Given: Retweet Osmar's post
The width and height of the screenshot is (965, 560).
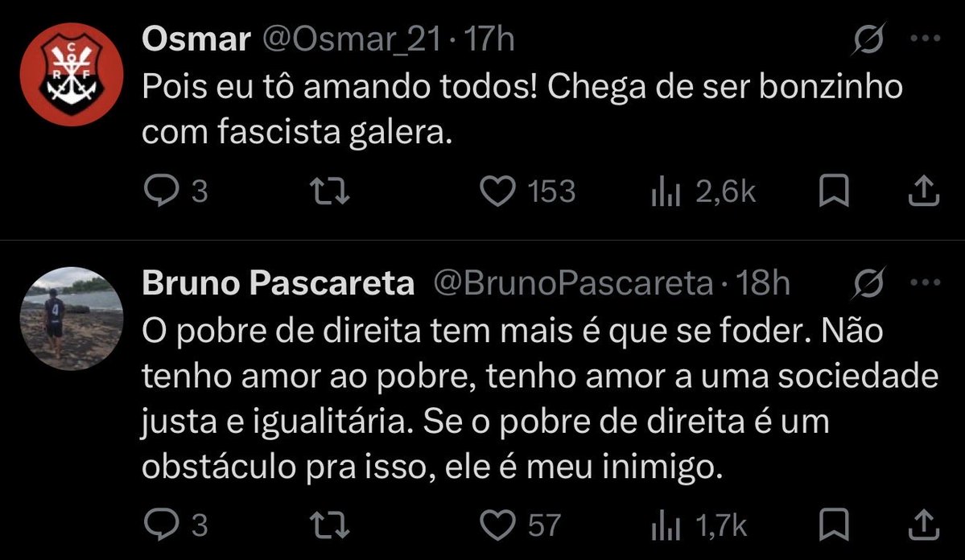Looking at the screenshot, I should click(x=329, y=191).
